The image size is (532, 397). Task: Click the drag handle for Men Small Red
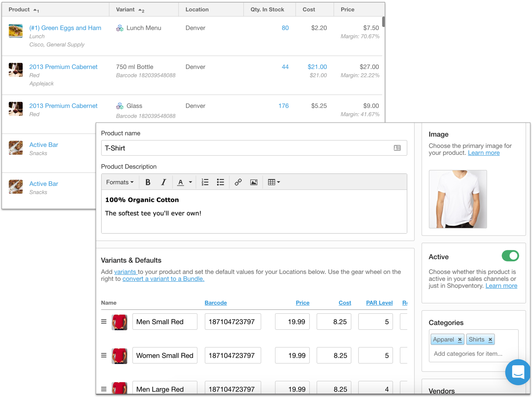(104, 322)
